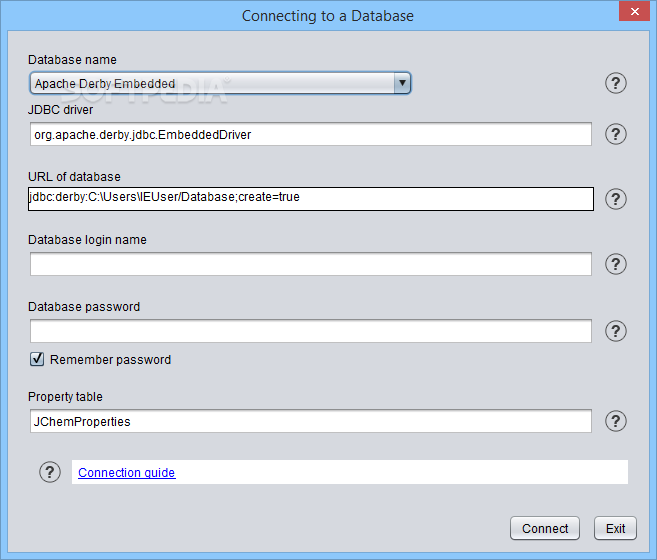The width and height of the screenshot is (657, 560).
Task: Click the Database name label
Action: pyautogui.click(x=72, y=60)
